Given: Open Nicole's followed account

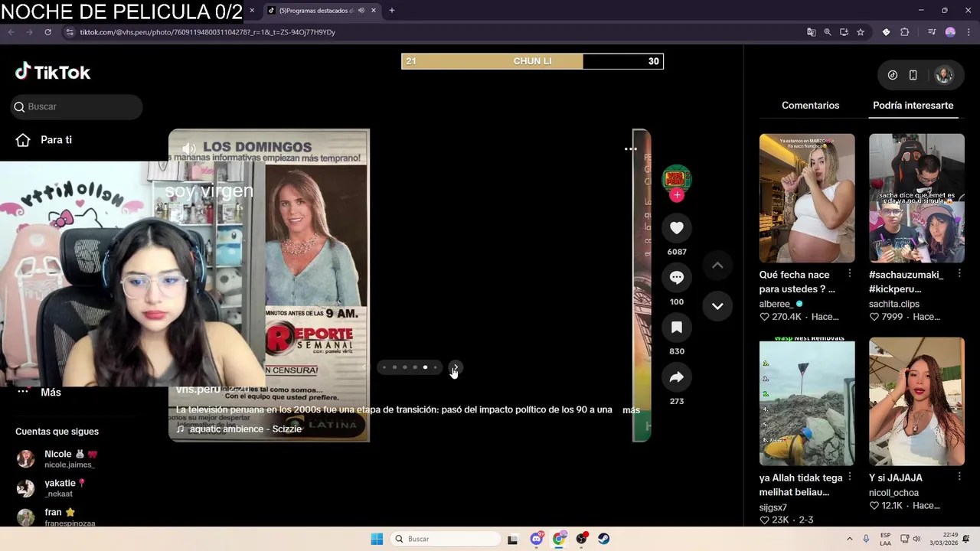Looking at the screenshot, I should [57, 459].
